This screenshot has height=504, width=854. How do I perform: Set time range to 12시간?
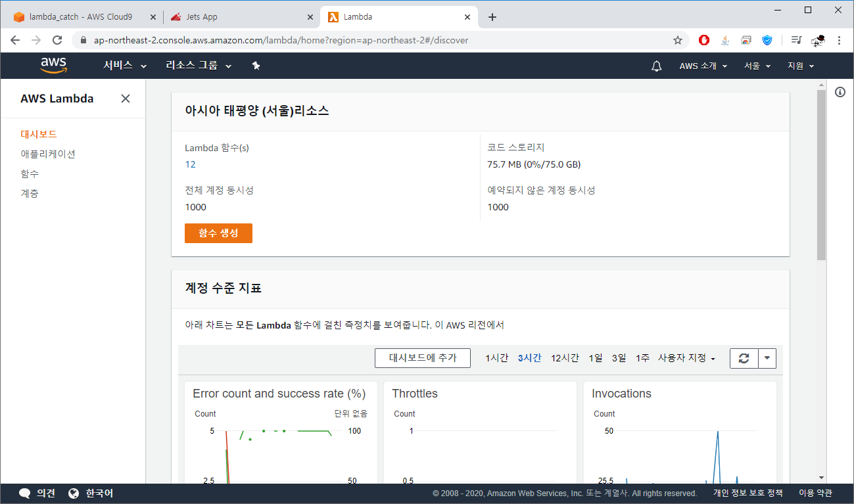pos(565,358)
